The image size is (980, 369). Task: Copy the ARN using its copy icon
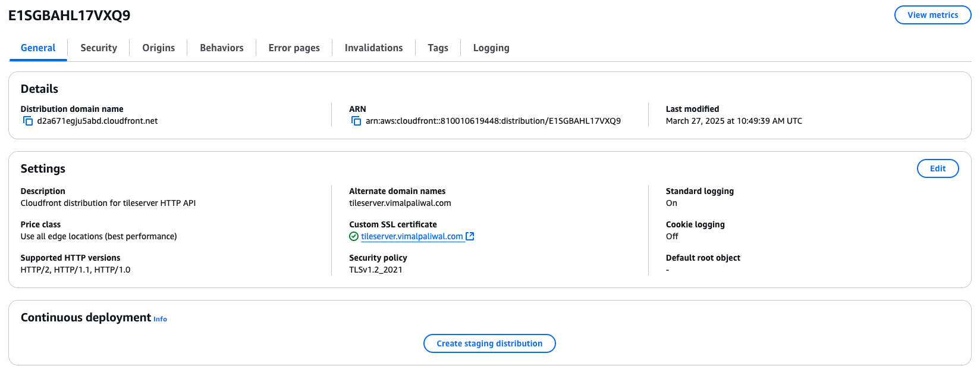[356, 121]
